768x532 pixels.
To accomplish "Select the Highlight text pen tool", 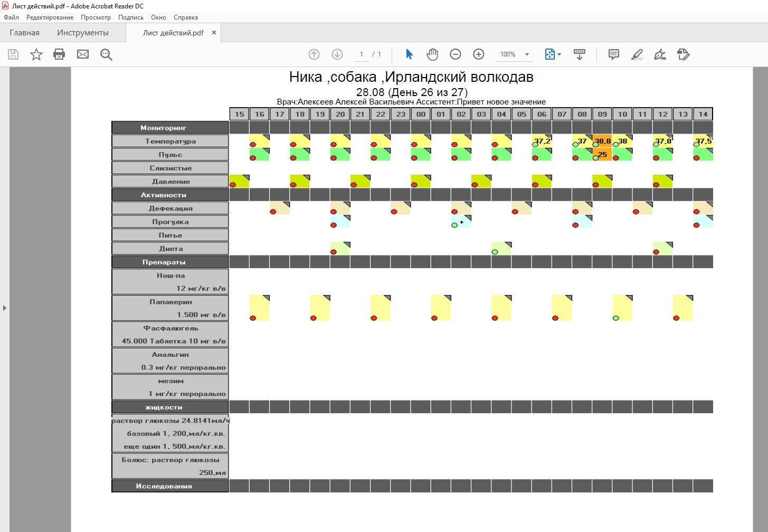I will 637,54.
